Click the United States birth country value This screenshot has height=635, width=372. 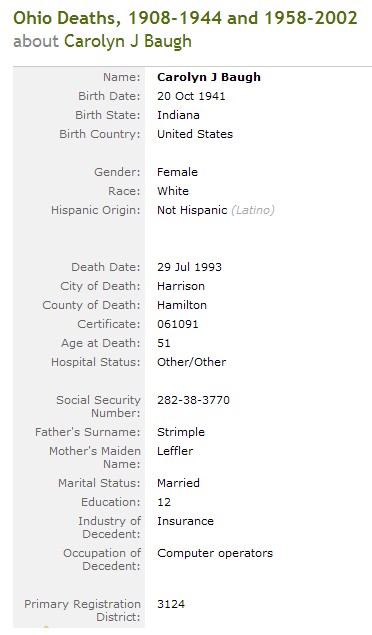(195, 134)
